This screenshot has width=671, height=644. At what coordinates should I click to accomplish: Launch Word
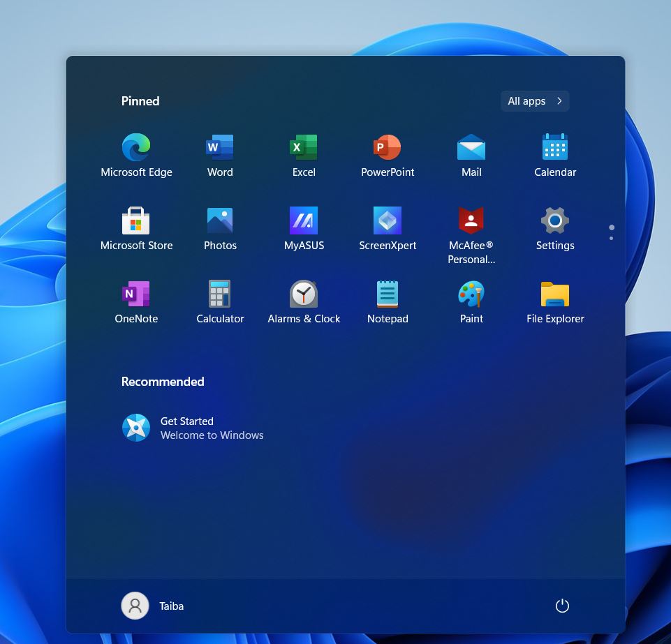(220, 147)
